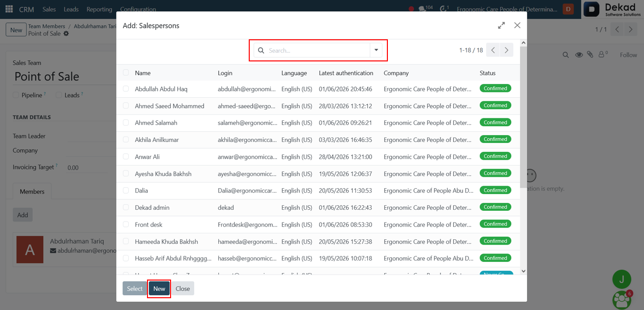Check the box for Ayesha Khuda Bakhsh
Viewport: 644px width, 310px height.
[x=126, y=173]
